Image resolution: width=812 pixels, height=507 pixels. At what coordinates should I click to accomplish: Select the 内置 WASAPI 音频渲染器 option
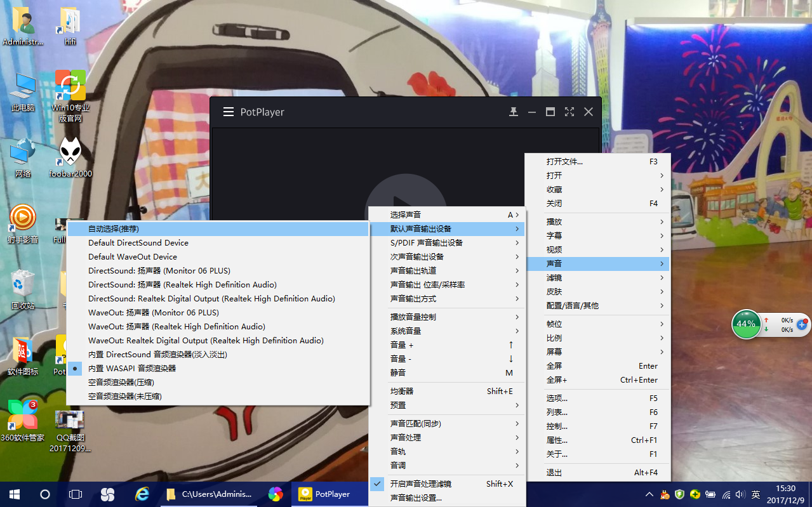click(128, 368)
